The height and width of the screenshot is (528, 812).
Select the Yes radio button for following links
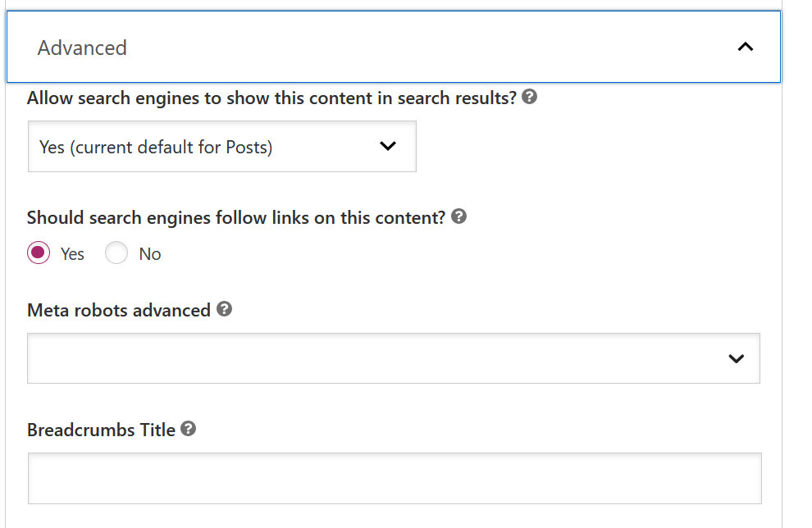(x=38, y=253)
